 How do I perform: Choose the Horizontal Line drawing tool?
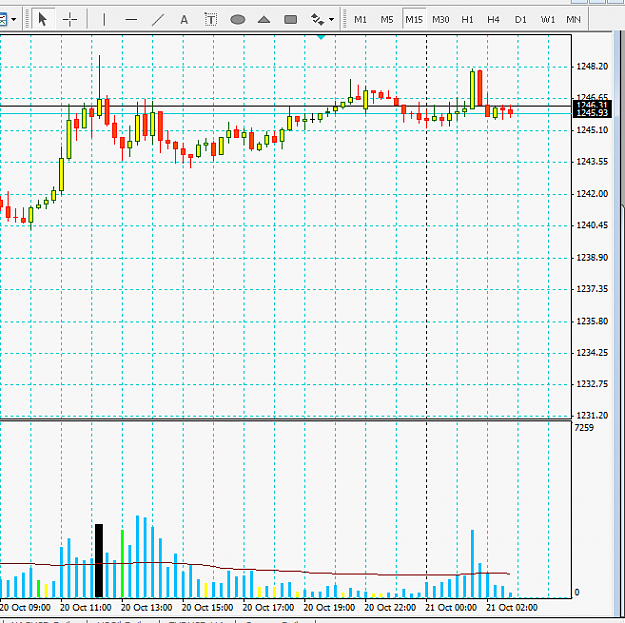point(131,19)
